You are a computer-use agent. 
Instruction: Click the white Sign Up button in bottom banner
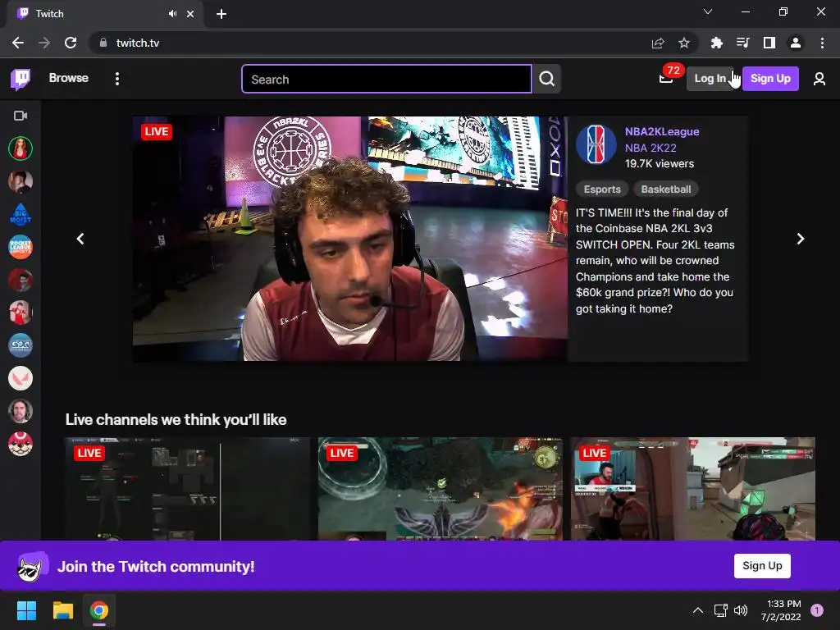pos(762,566)
